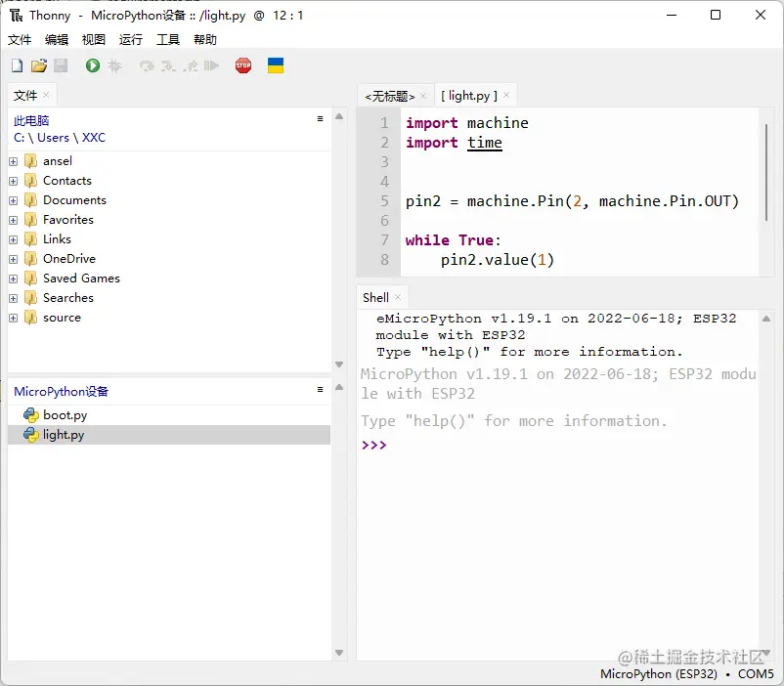
Task: Click the Resume debug icon
Action: (x=211, y=65)
